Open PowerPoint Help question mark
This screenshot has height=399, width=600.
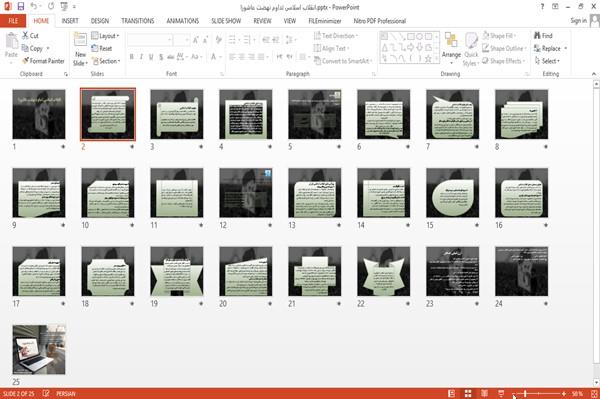542,7
